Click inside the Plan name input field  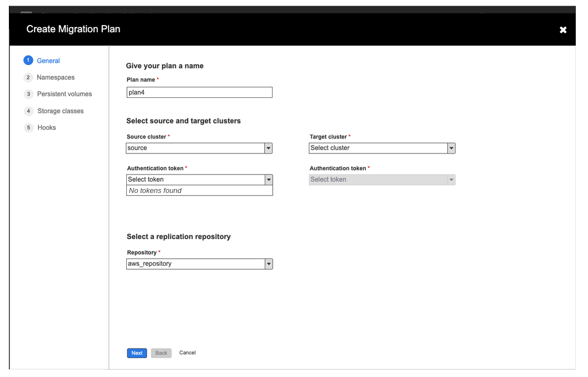click(x=199, y=92)
